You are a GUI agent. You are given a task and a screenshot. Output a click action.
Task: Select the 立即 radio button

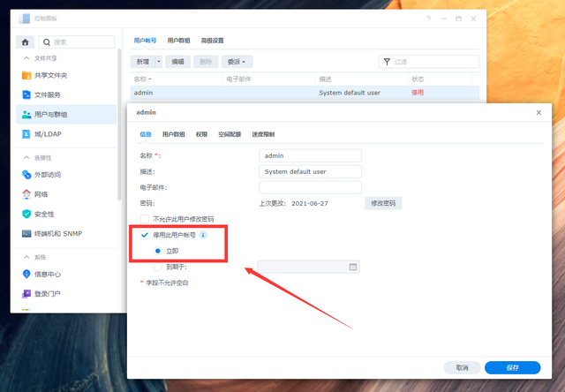point(157,251)
